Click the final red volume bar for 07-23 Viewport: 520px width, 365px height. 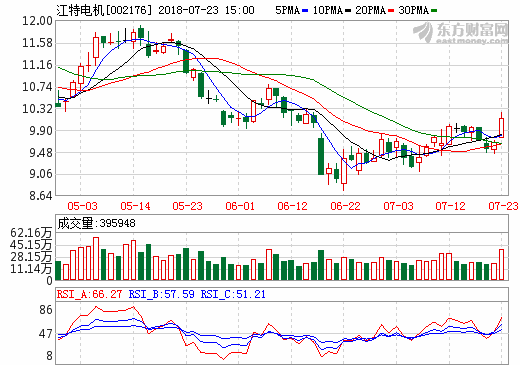(x=501, y=264)
